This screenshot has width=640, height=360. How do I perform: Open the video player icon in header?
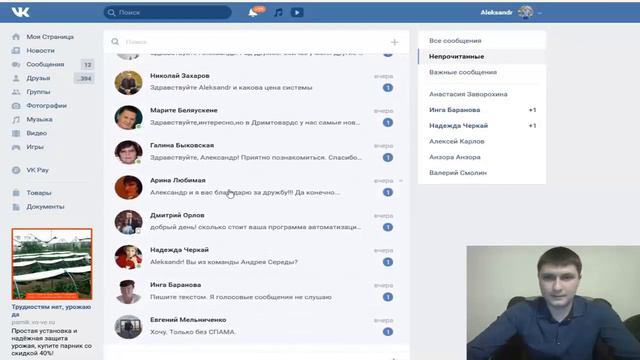297,13
